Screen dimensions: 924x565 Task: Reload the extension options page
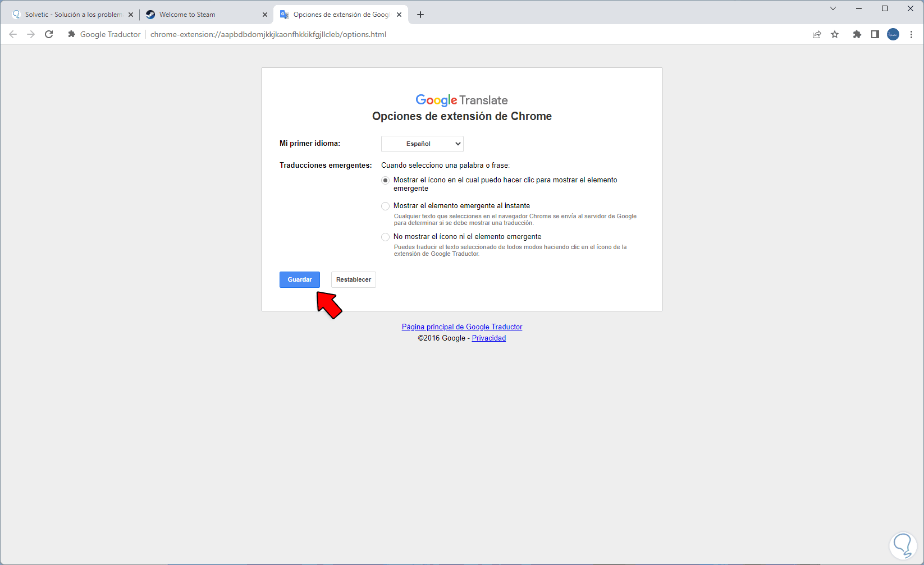coord(49,34)
